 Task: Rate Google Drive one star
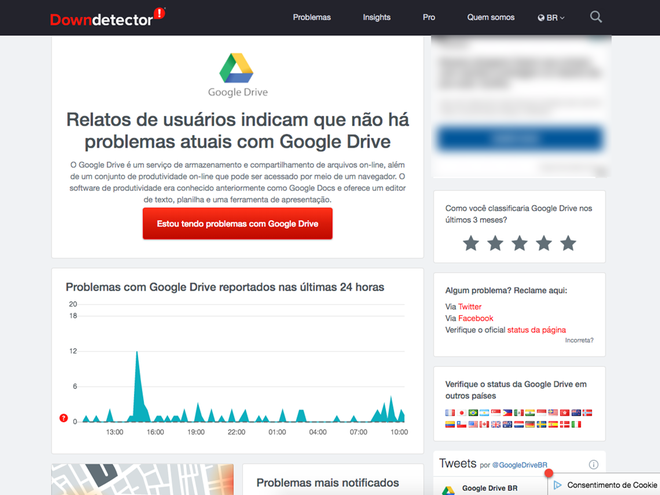[471, 243]
